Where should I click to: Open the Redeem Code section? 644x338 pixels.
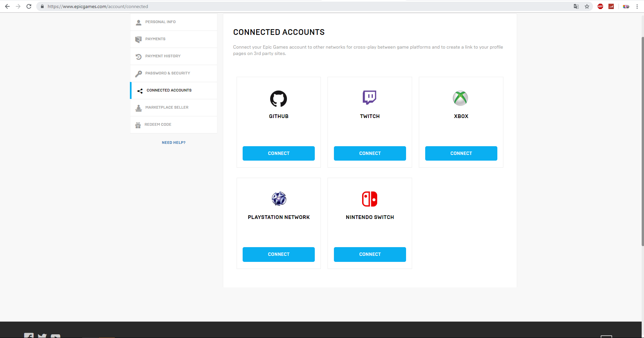click(174, 125)
